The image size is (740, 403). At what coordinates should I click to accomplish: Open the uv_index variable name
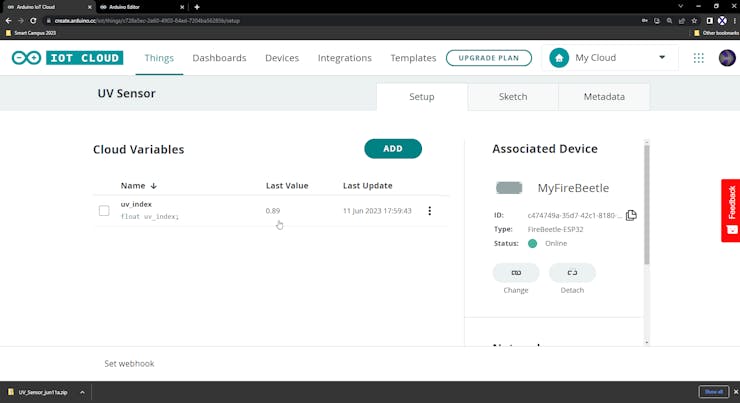click(136, 204)
